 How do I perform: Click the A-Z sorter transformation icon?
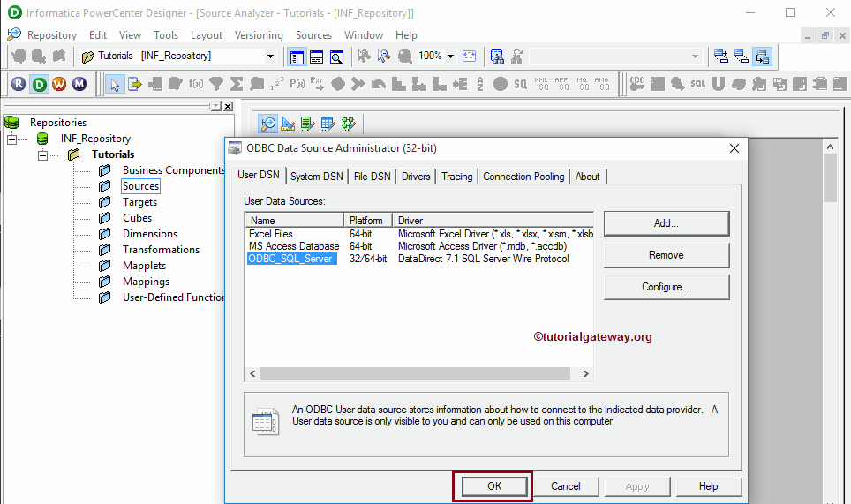coord(479,84)
